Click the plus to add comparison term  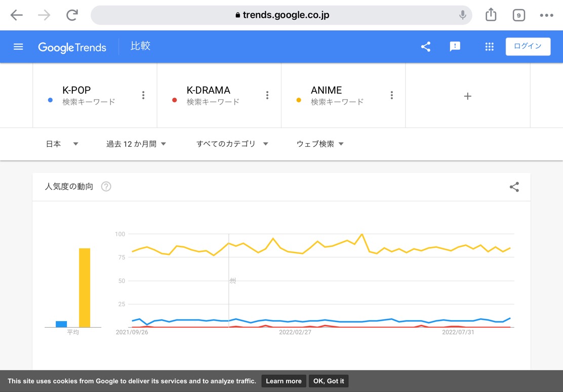467,96
